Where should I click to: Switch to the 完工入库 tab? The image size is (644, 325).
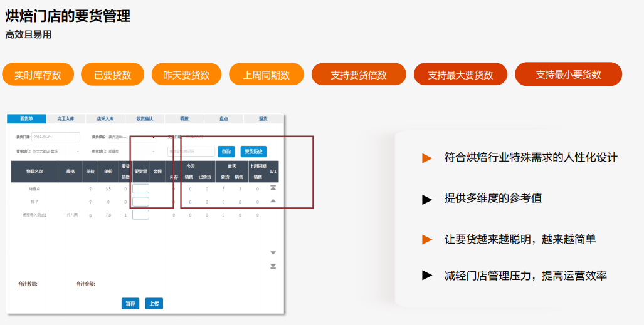point(66,118)
